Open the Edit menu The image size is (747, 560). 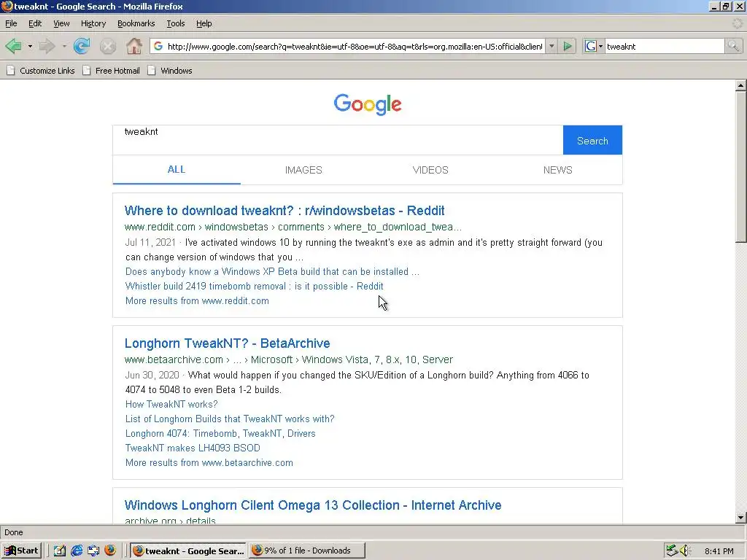35,23
